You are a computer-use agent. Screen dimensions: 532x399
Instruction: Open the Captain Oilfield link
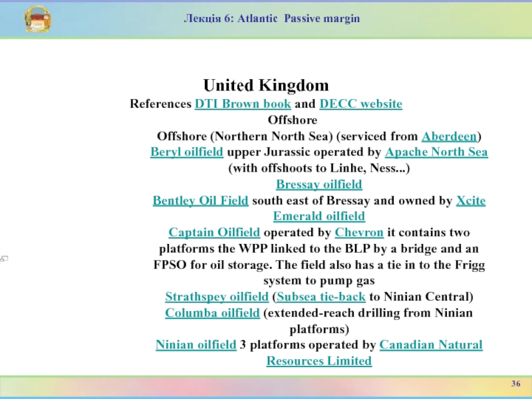point(214,232)
